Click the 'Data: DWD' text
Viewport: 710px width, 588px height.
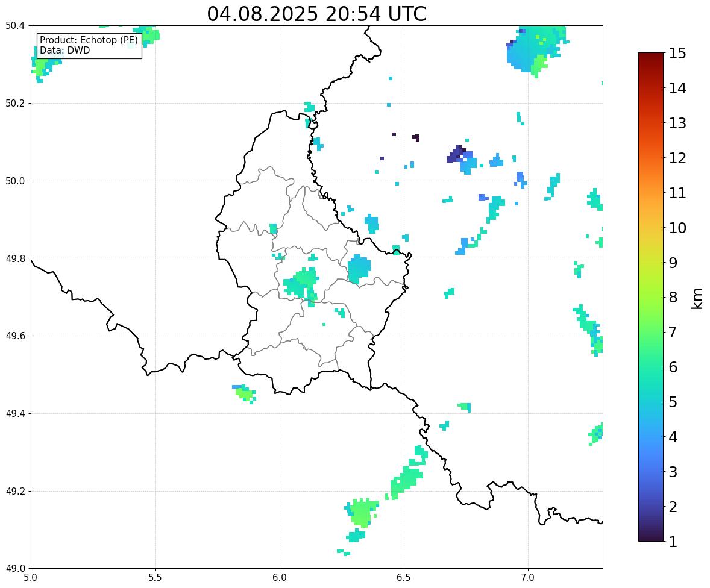[x=64, y=50]
